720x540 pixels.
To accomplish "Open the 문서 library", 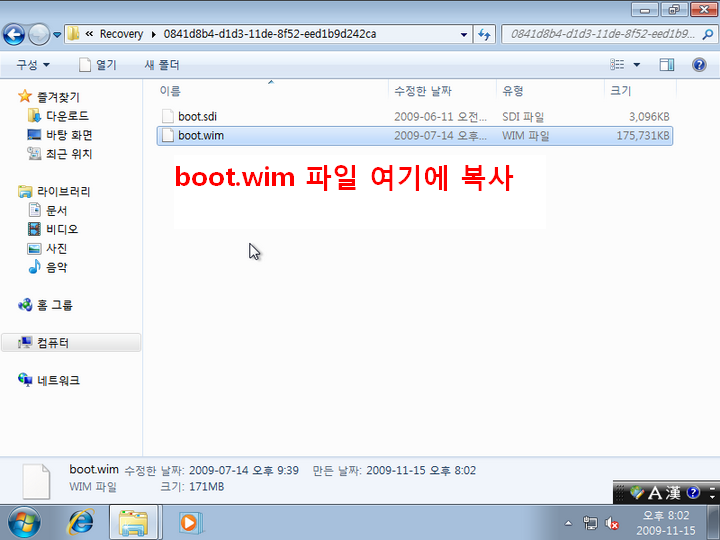I will click(x=56, y=210).
